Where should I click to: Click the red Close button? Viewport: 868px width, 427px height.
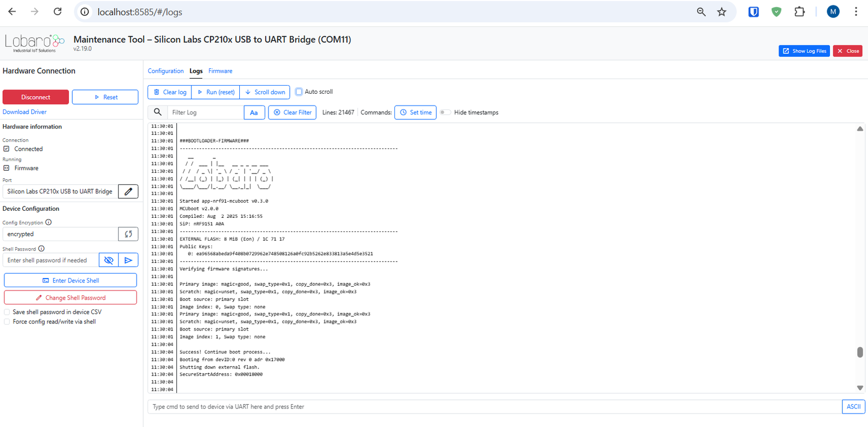tap(848, 51)
